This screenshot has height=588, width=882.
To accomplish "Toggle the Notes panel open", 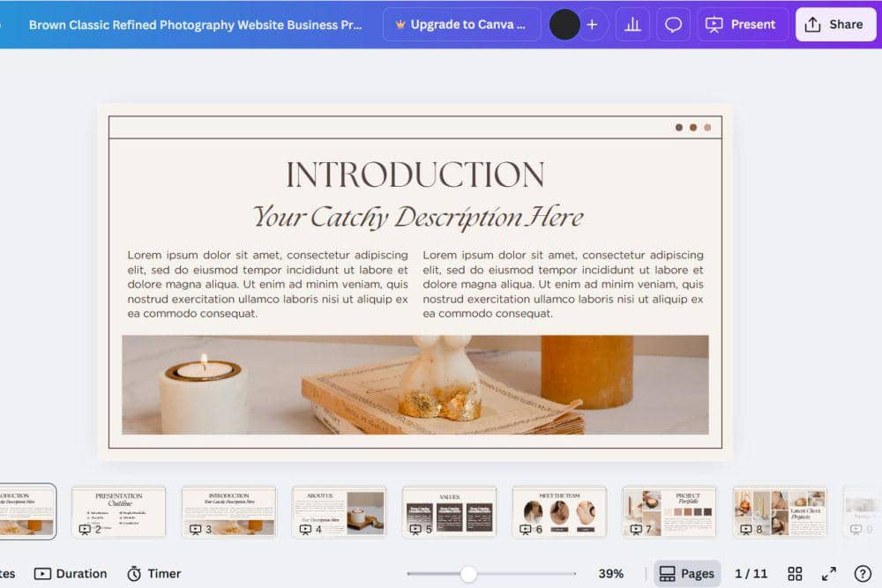I will (x=7, y=573).
